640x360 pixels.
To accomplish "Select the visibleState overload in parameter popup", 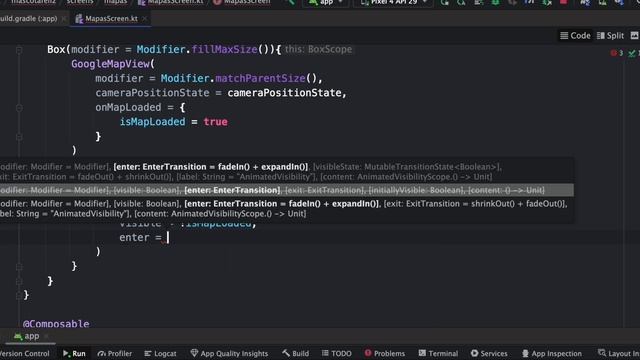I will click(x=287, y=172).
